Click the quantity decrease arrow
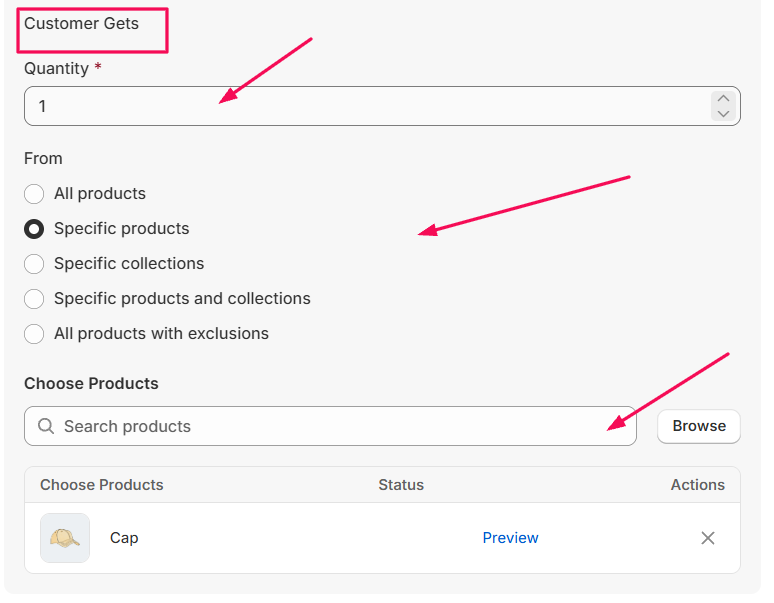 click(x=723, y=113)
